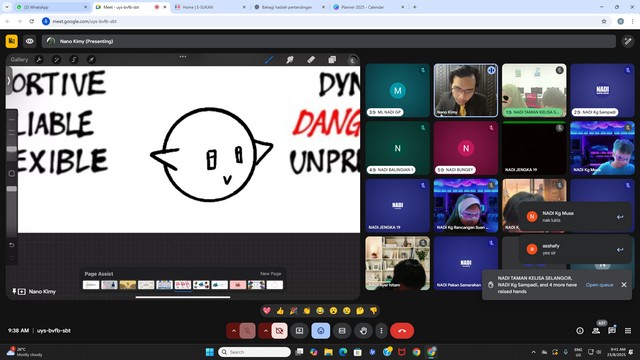
Task: Click the present now screen share icon
Action: pyautogui.click(x=299, y=331)
